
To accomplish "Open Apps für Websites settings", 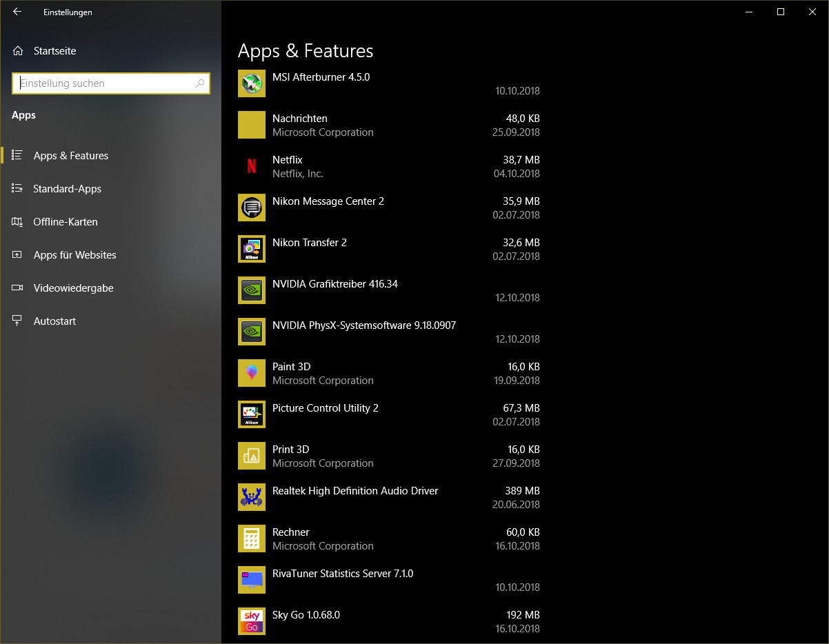I will 110,255.
